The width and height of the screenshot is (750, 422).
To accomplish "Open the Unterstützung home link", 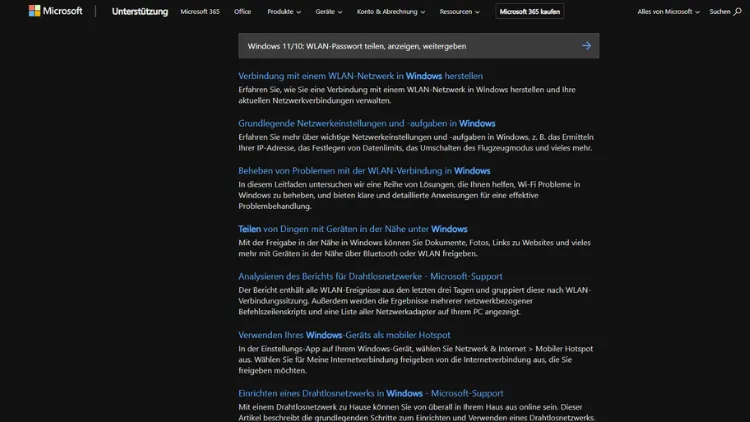I will point(140,11).
